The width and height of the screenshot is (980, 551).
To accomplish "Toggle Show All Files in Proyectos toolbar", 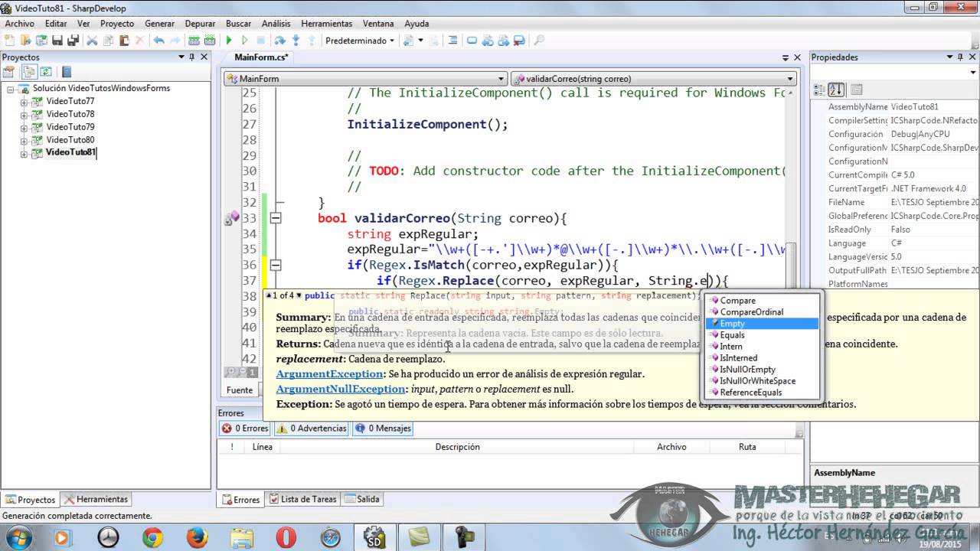I will click(x=29, y=72).
